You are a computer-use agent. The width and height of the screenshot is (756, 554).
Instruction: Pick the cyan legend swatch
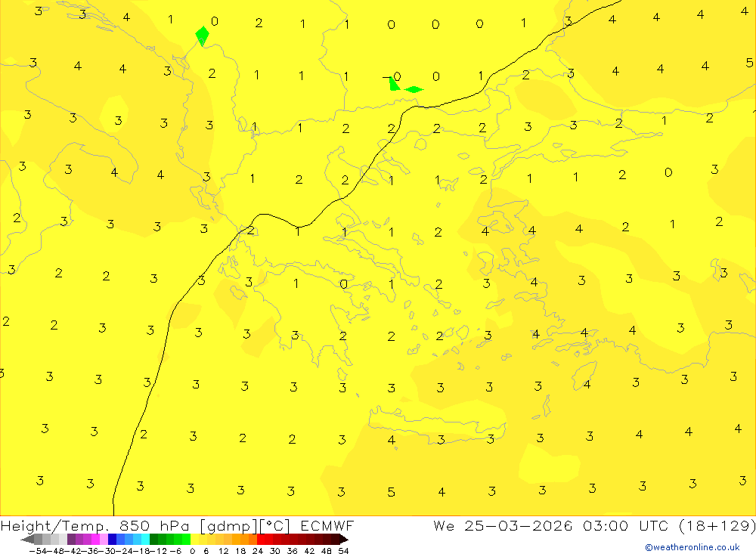pyautogui.click(x=145, y=539)
